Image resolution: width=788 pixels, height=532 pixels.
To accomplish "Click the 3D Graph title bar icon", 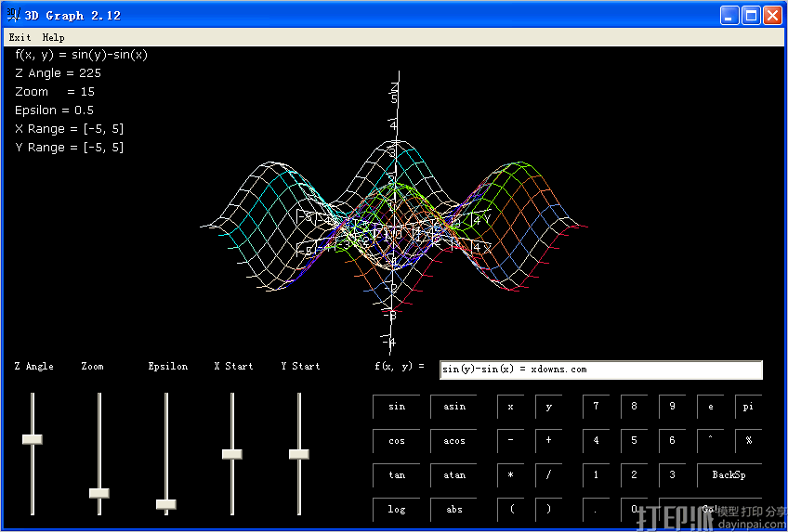I will coord(14,15).
